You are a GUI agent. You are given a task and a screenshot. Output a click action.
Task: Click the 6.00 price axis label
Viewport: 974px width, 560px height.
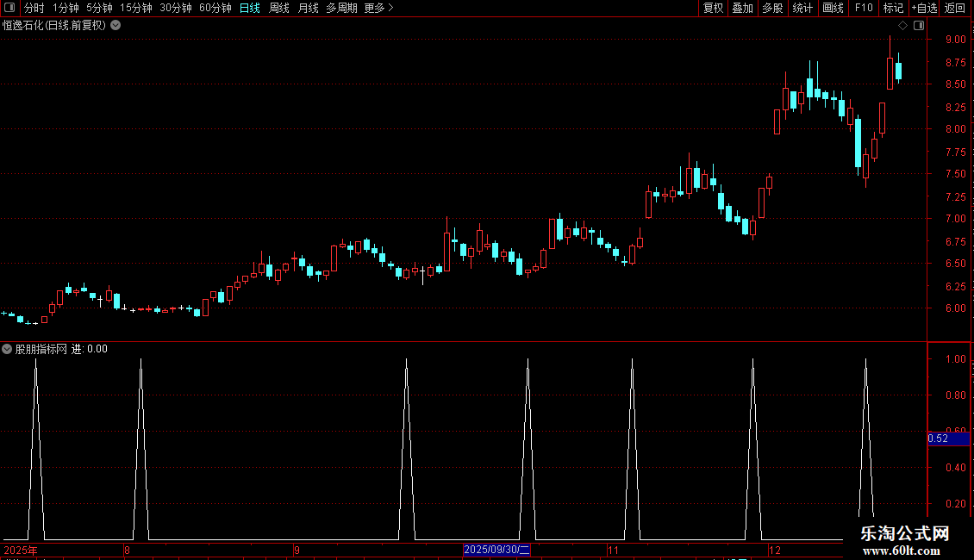pos(955,308)
